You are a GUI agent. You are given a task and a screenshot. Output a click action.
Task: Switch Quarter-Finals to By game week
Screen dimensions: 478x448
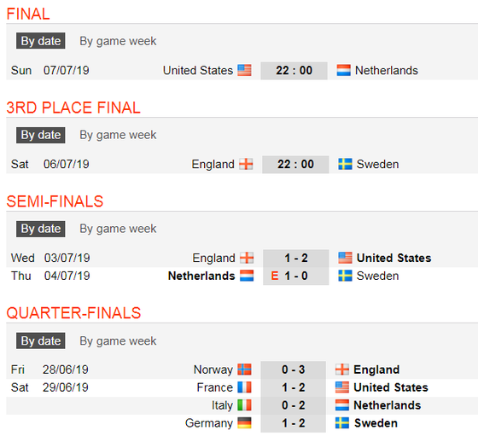[x=118, y=341]
